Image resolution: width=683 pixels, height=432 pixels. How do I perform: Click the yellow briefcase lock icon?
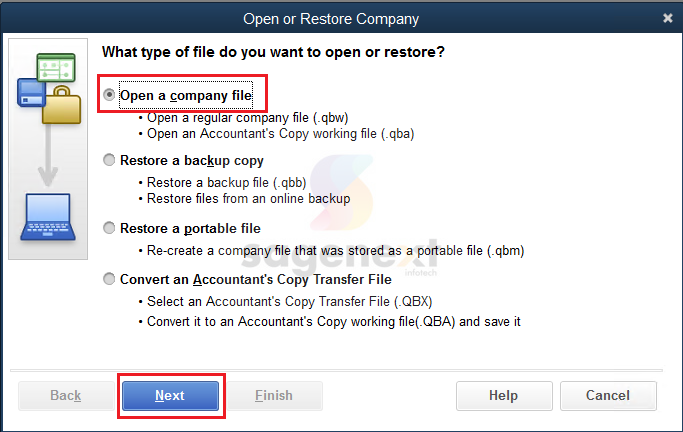tap(61, 105)
